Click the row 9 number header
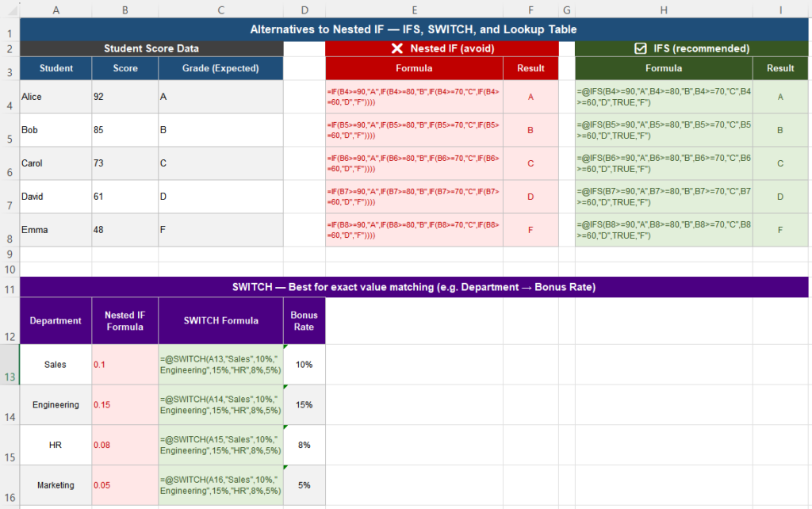 pyautogui.click(x=10, y=254)
